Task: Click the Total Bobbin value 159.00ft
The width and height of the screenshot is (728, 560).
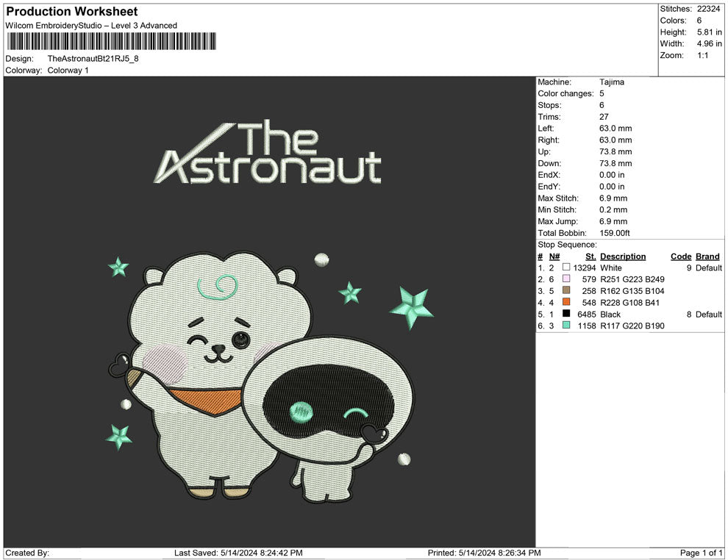Action: [614, 233]
